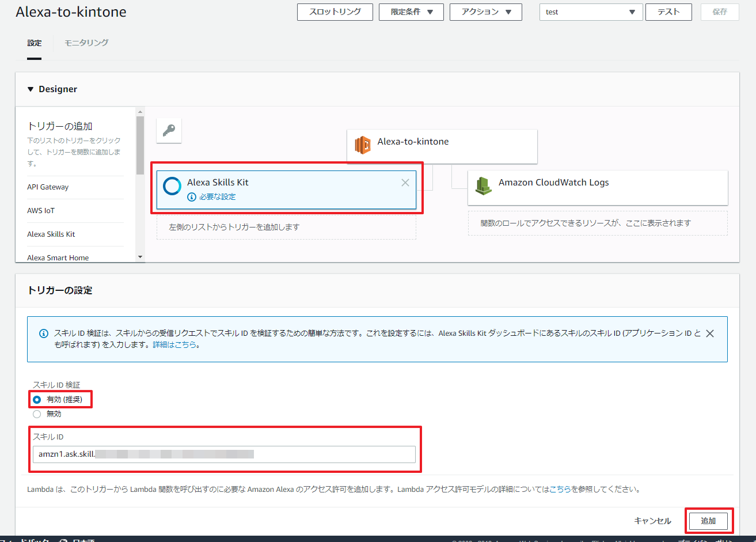Click the スロットリング button
Viewport: 756px width, 542px height.
point(335,12)
